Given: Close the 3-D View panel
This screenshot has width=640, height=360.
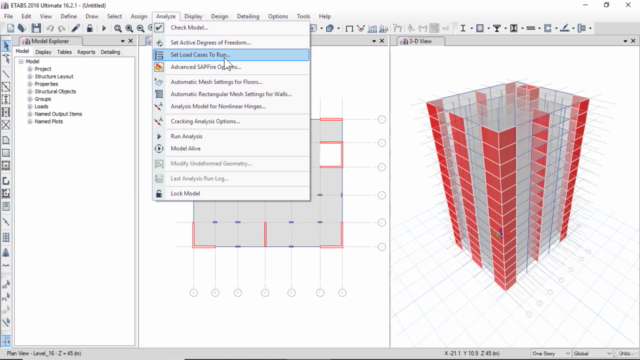Looking at the screenshot, I should click(633, 41).
